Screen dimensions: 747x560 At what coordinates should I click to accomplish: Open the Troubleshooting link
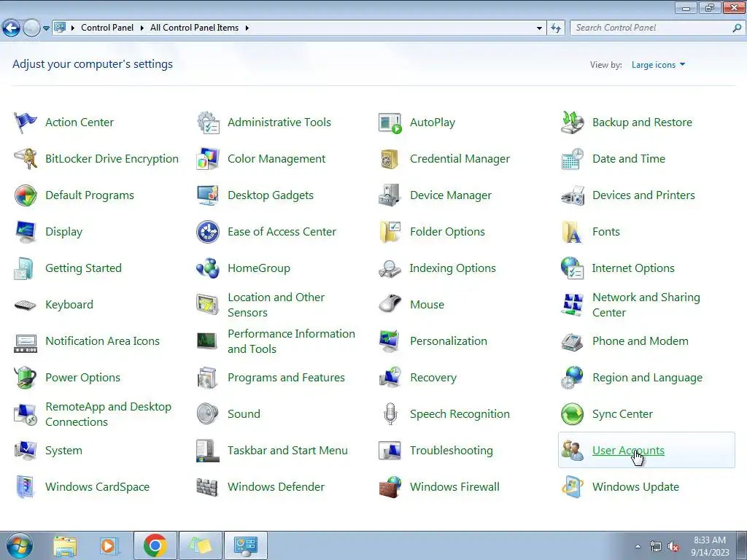click(x=452, y=451)
